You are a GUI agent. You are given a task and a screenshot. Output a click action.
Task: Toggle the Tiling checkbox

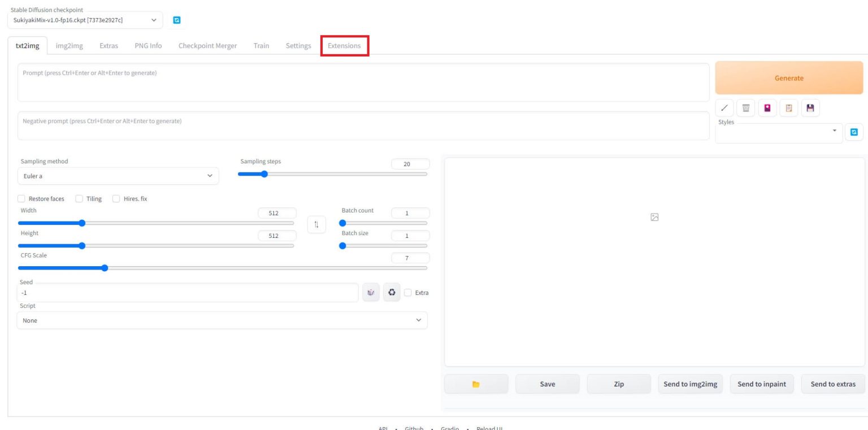coord(79,199)
